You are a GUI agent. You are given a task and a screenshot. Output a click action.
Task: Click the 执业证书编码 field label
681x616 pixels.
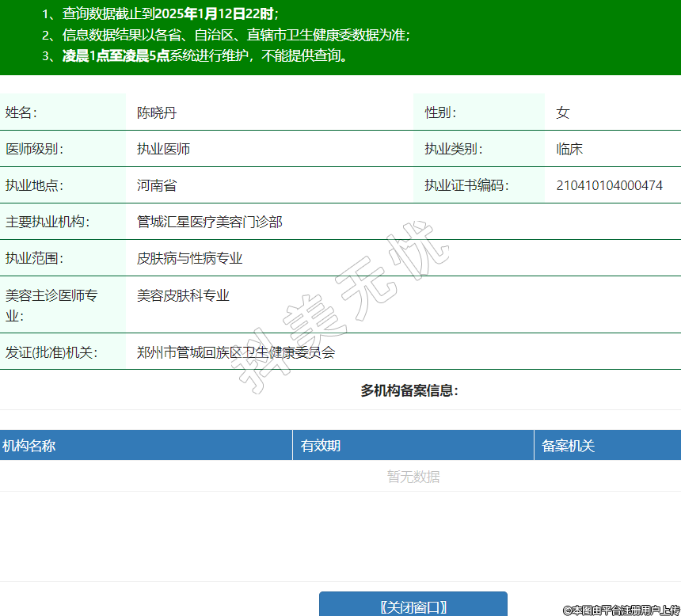pyautogui.click(x=466, y=185)
